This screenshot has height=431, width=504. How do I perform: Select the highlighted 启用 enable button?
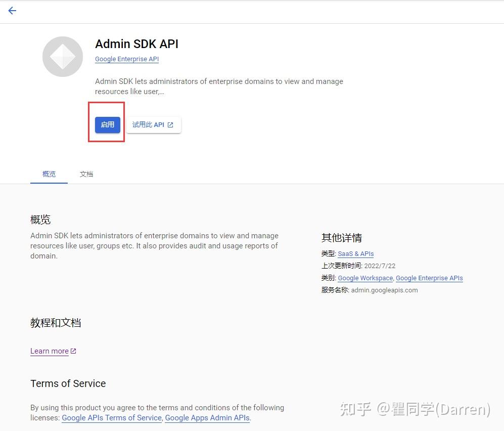click(x=107, y=124)
